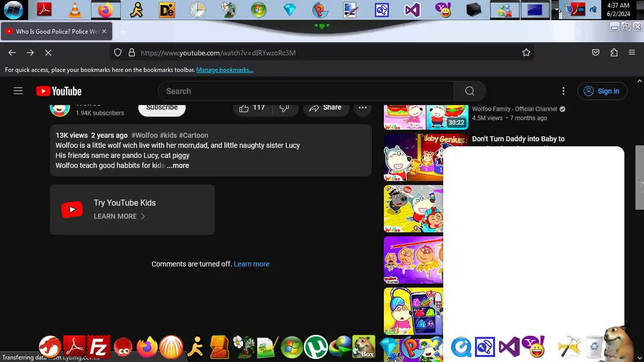
Task: Launch FileZilla from the bottom dock
Action: point(99,347)
